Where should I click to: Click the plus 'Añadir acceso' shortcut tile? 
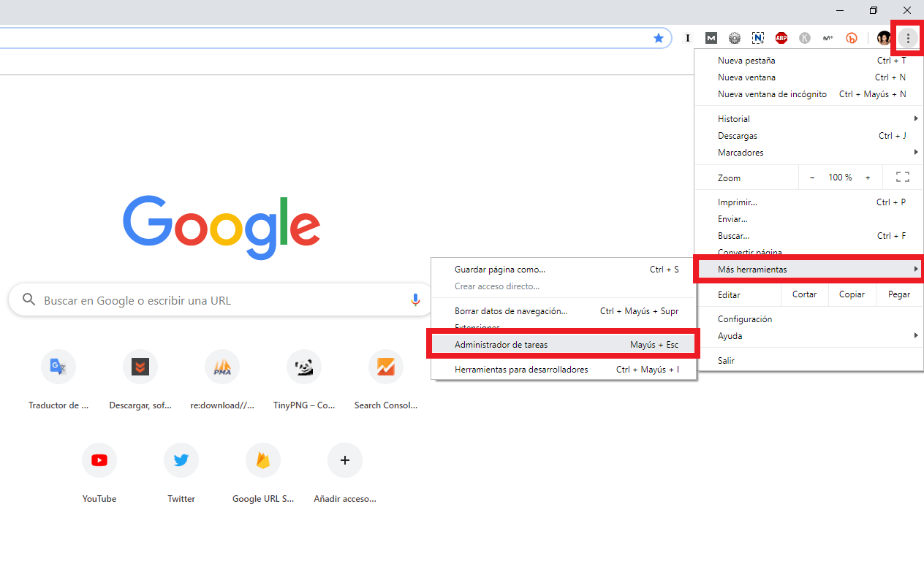pyautogui.click(x=345, y=473)
